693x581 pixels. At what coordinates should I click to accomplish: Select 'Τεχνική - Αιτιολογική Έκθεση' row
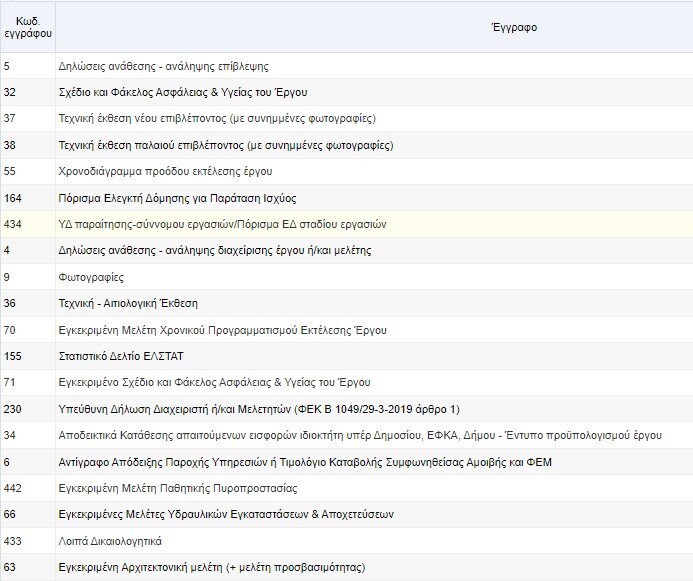pos(129,303)
